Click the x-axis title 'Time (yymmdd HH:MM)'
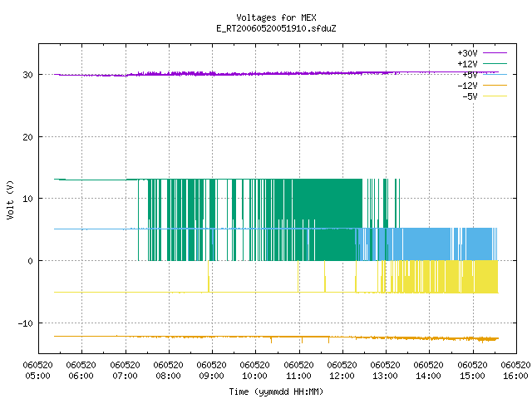 pos(276,392)
